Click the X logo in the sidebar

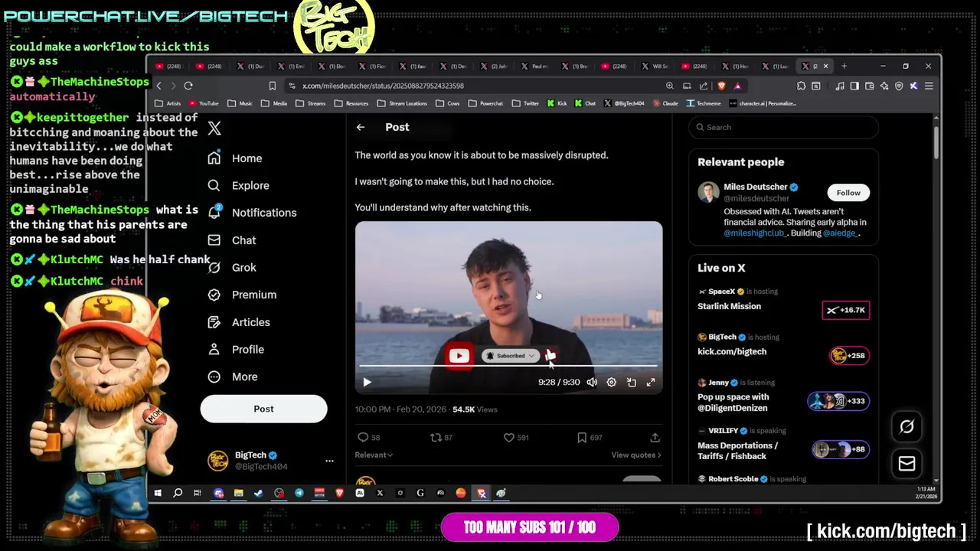click(x=214, y=129)
